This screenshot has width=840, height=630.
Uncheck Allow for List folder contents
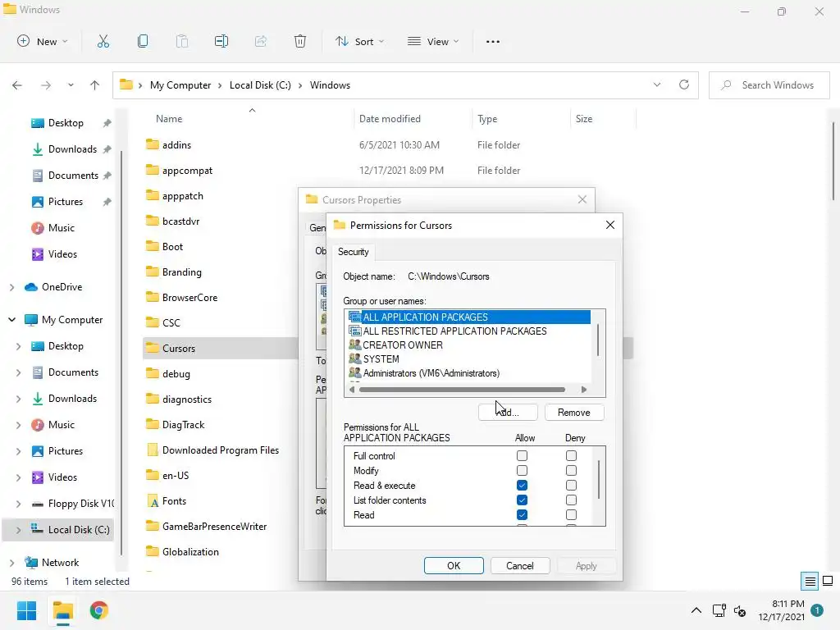(x=522, y=500)
